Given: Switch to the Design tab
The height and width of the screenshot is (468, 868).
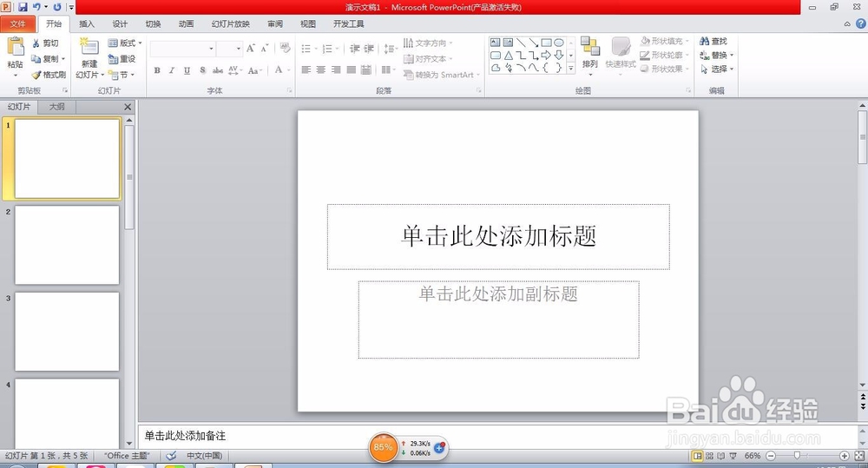Looking at the screenshot, I should (120, 23).
